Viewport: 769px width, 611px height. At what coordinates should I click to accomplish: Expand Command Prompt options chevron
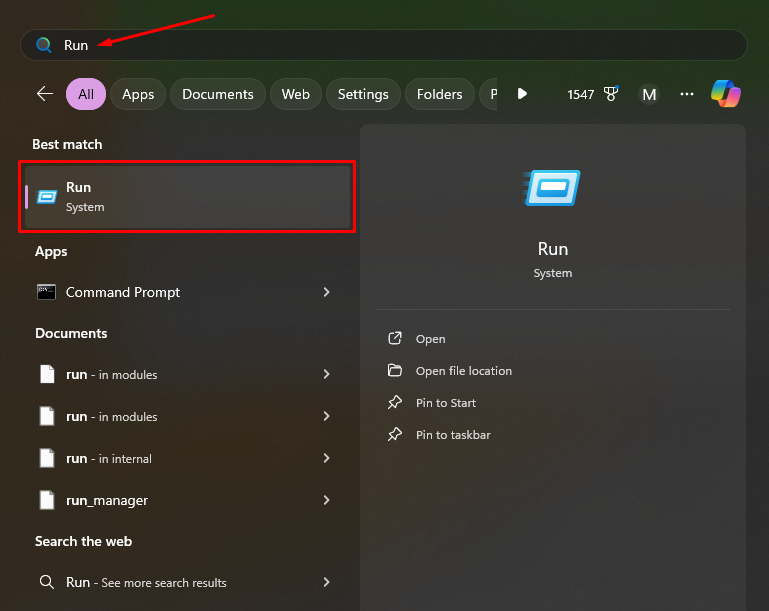[x=327, y=292]
